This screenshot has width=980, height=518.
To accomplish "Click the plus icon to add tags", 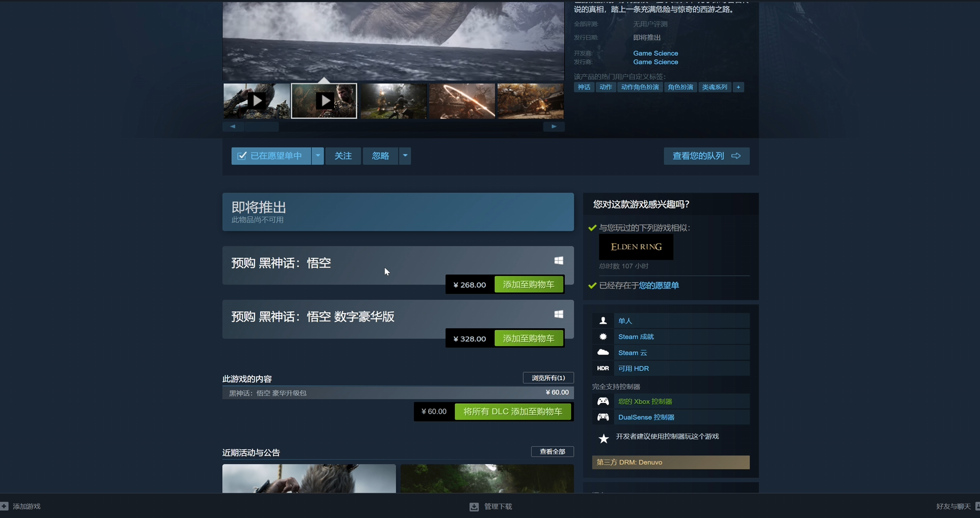I will point(738,87).
